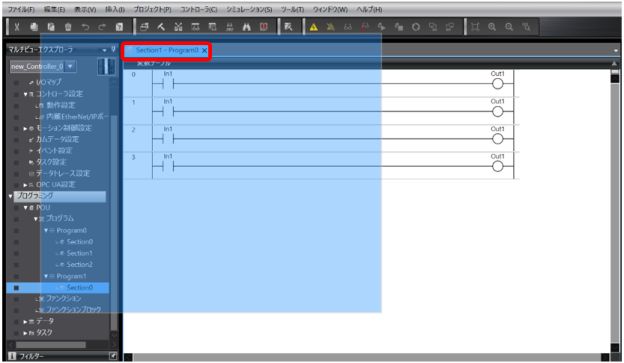
Task: Click the ladder editor bottom horizontal scrollbar
Action: pos(367,357)
